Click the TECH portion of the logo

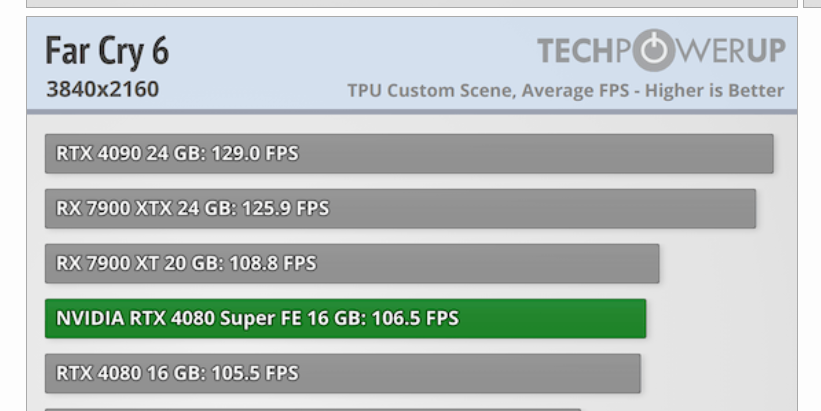click(x=583, y=50)
